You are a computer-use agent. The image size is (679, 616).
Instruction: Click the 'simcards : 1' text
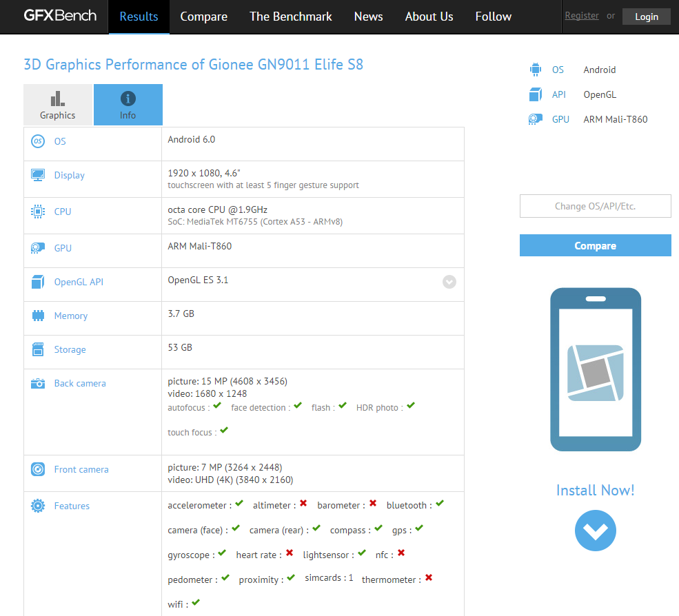[329, 578]
